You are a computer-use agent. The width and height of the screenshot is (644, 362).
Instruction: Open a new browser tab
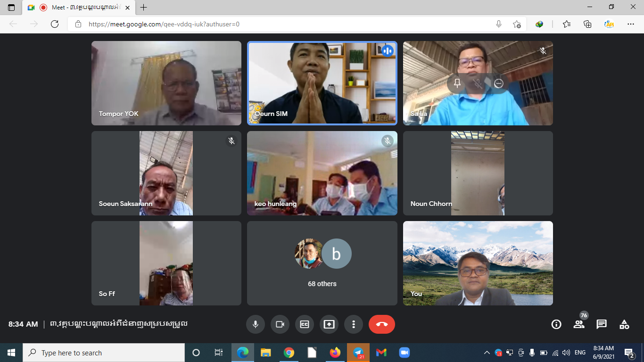tap(144, 8)
